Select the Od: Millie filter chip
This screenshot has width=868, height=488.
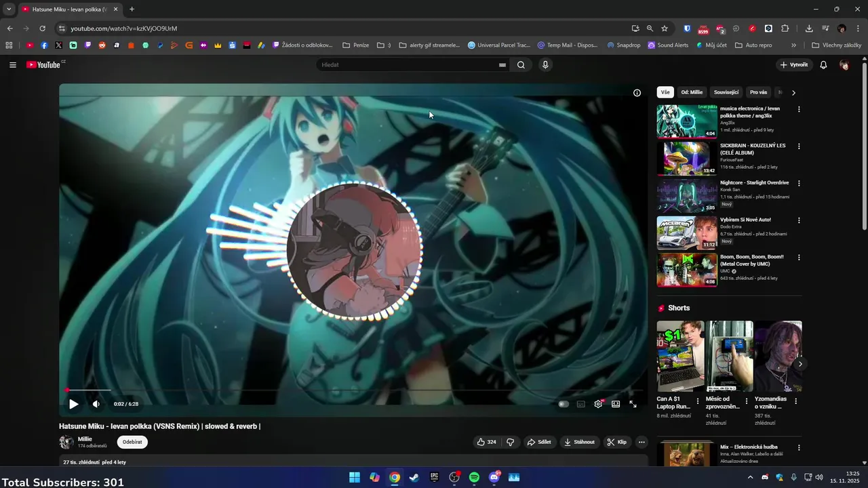pos(692,92)
